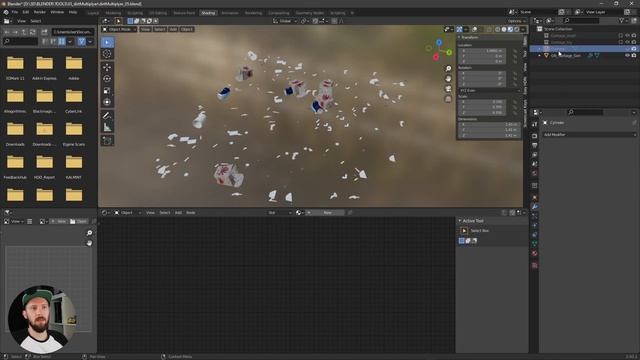The width and height of the screenshot is (640, 360).
Task: Open the Window menu
Action: 57,12
